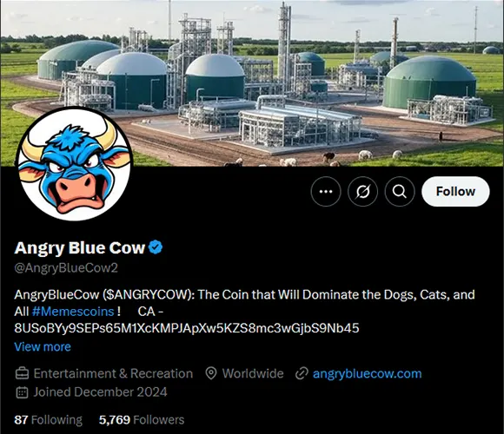
Task: Open the biogas plant banner image
Action: point(252,83)
